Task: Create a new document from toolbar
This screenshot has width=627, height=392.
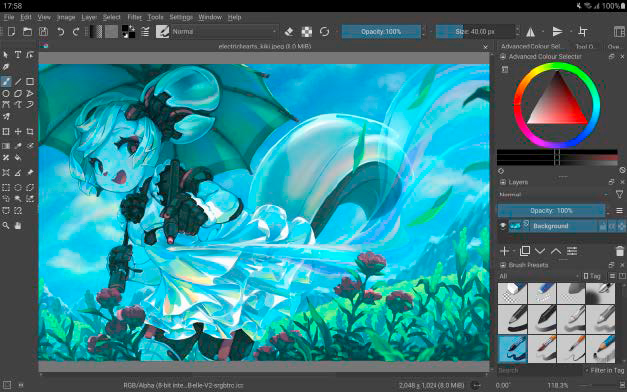Action: click(x=12, y=32)
